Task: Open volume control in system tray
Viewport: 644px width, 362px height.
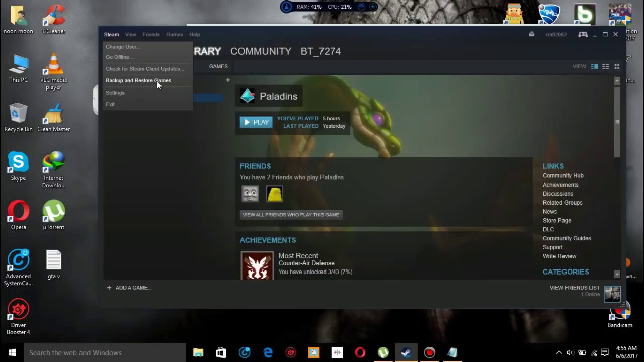Action: point(570,352)
